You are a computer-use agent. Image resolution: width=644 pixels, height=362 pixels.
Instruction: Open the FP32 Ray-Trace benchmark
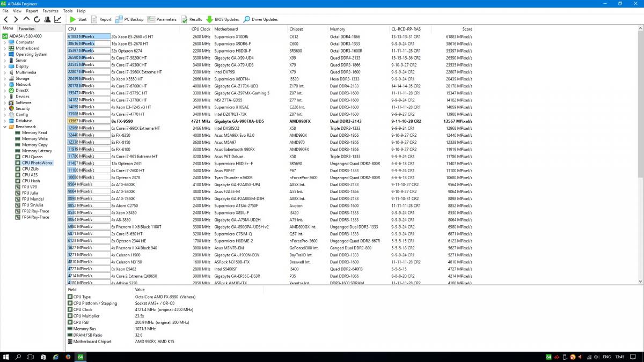(x=35, y=211)
